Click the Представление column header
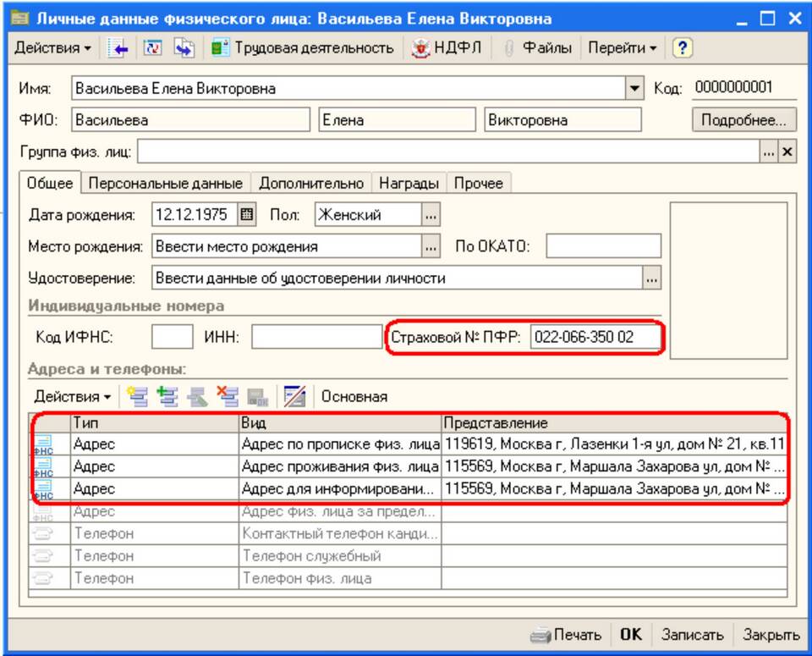The width and height of the screenshot is (812, 656). click(614, 423)
